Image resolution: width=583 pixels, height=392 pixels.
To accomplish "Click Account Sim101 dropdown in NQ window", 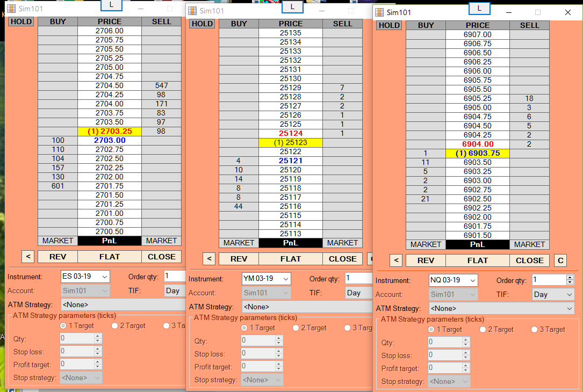I will [x=454, y=294].
